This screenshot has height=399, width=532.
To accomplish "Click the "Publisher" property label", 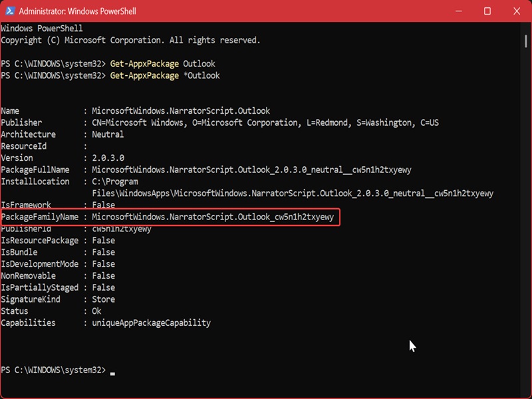I will pyautogui.click(x=21, y=122).
